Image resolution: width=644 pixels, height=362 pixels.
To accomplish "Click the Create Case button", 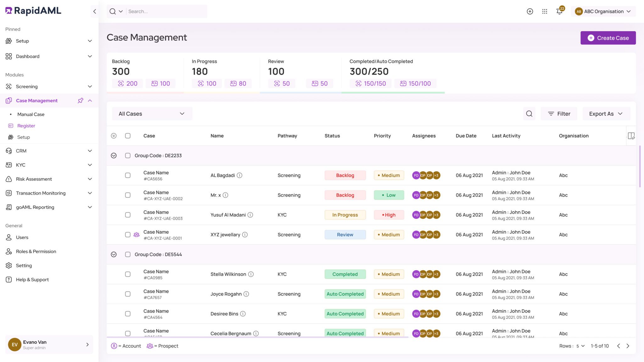I will click(x=608, y=38).
